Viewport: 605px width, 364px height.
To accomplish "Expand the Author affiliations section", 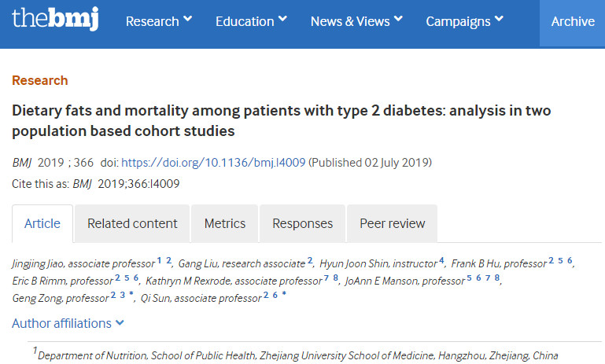I will (68, 323).
